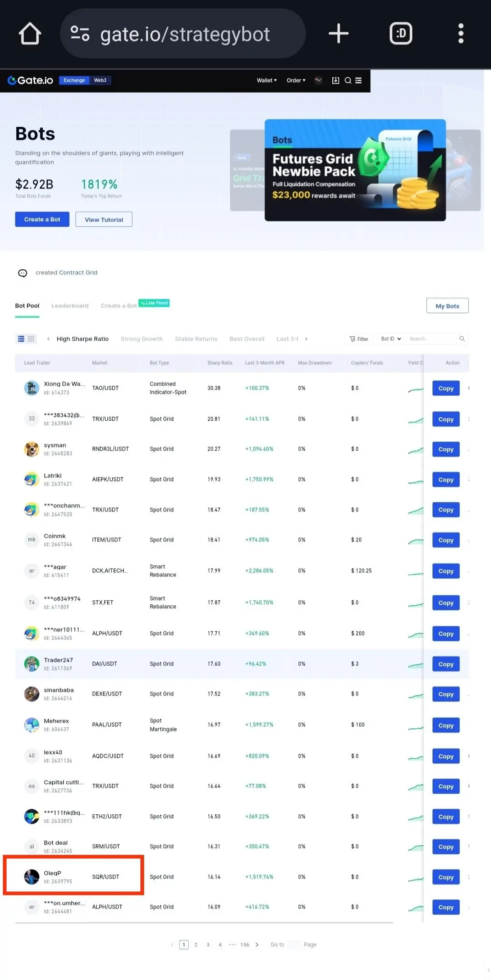Copy the Xiong Da Wa TAO/USDT bot

pyautogui.click(x=446, y=388)
